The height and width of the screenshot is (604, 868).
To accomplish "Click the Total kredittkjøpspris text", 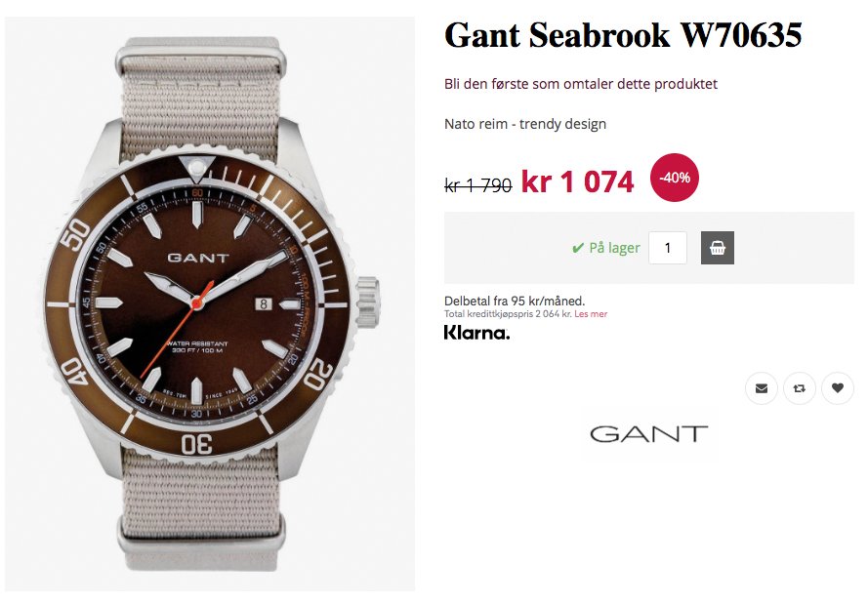I will click(x=508, y=314).
